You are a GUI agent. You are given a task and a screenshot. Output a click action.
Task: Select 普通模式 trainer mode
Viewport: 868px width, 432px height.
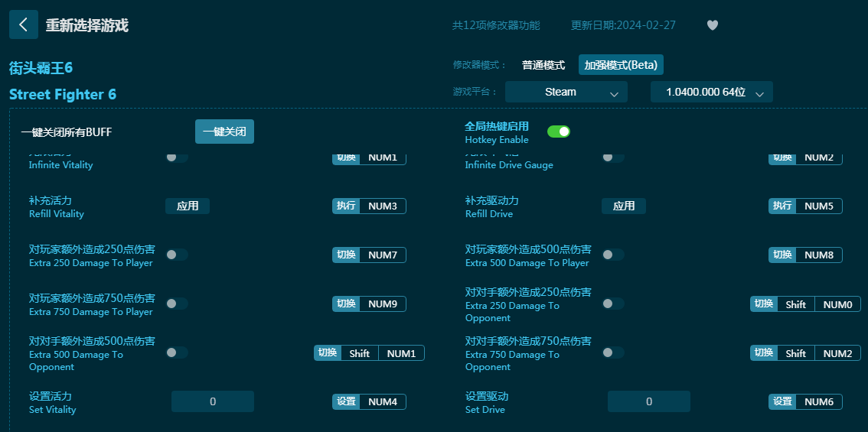(543, 65)
